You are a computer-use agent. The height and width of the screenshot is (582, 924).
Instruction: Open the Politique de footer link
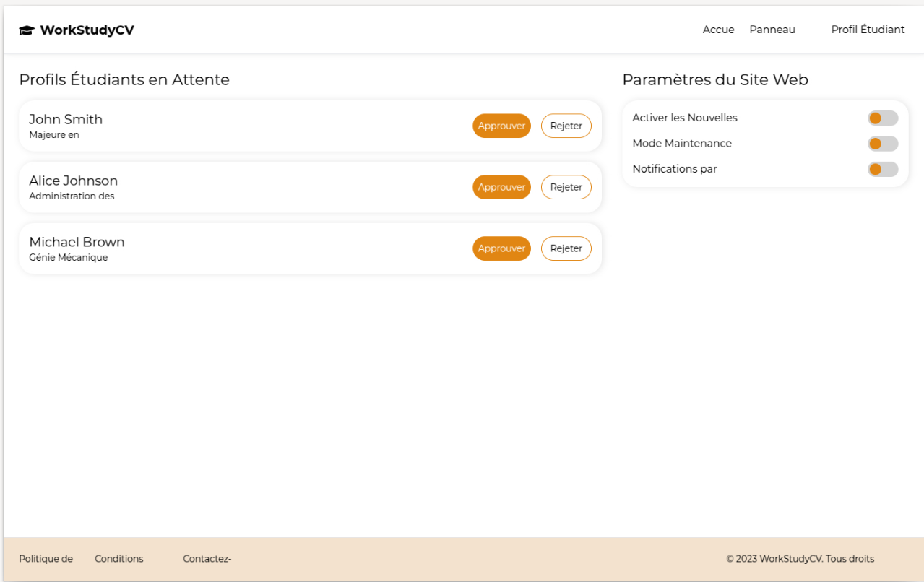tap(46, 559)
